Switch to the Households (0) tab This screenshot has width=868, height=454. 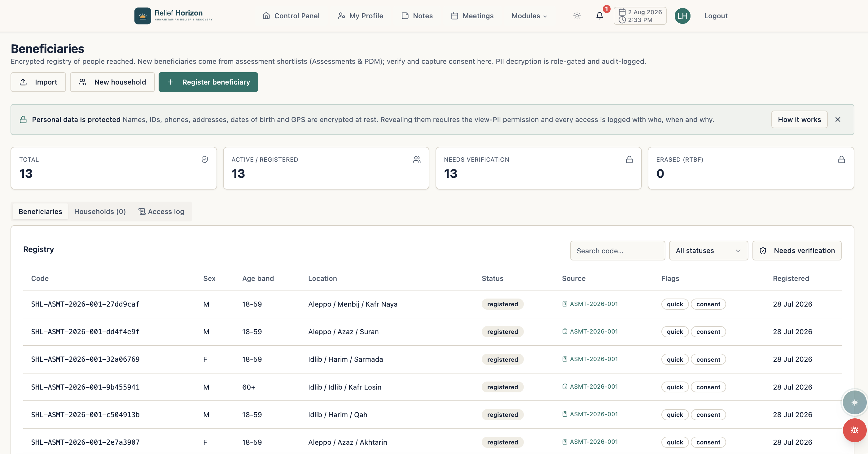100,212
